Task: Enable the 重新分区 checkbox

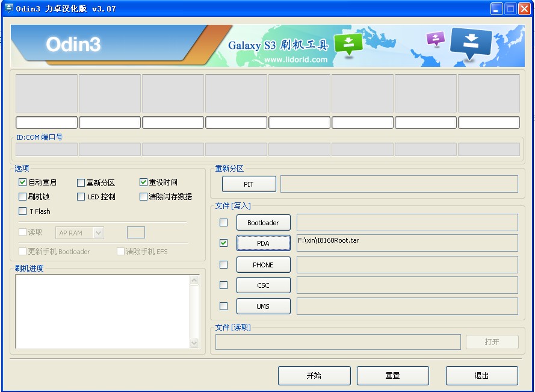Action: (x=81, y=182)
